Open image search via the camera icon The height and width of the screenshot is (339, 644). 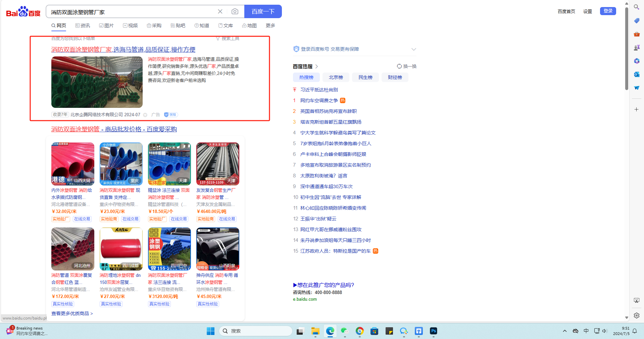tap(235, 11)
